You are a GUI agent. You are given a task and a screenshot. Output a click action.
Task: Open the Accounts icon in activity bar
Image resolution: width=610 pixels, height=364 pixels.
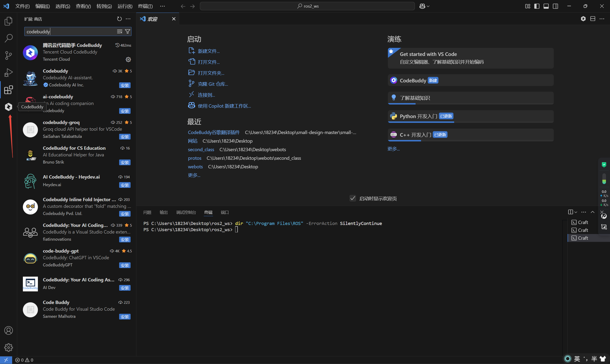coord(8,330)
